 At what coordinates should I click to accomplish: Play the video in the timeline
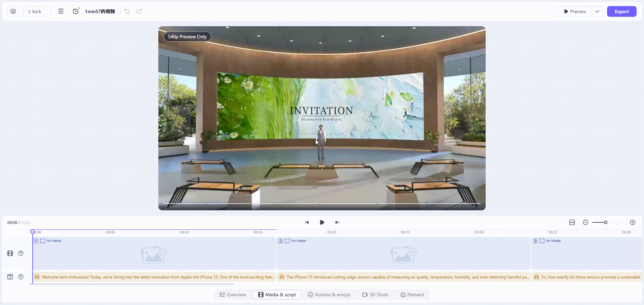(322, 222)
